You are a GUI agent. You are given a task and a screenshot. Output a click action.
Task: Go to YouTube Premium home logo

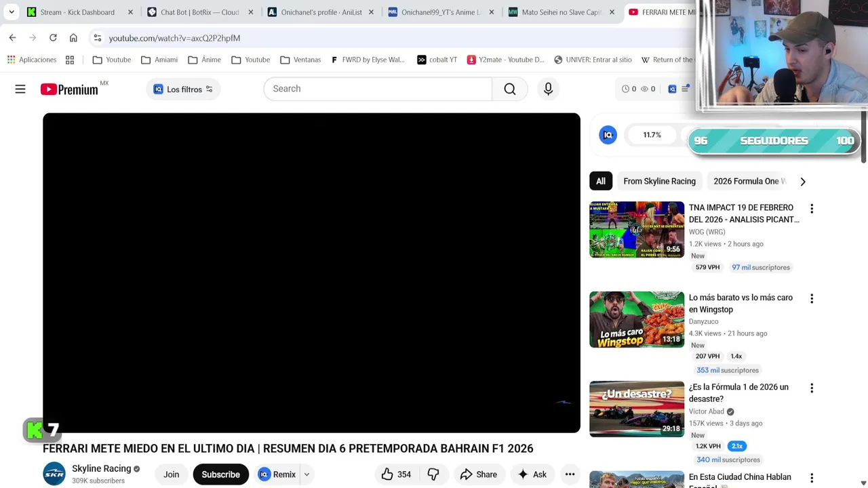pyautogui.click(x=69, y=89)
